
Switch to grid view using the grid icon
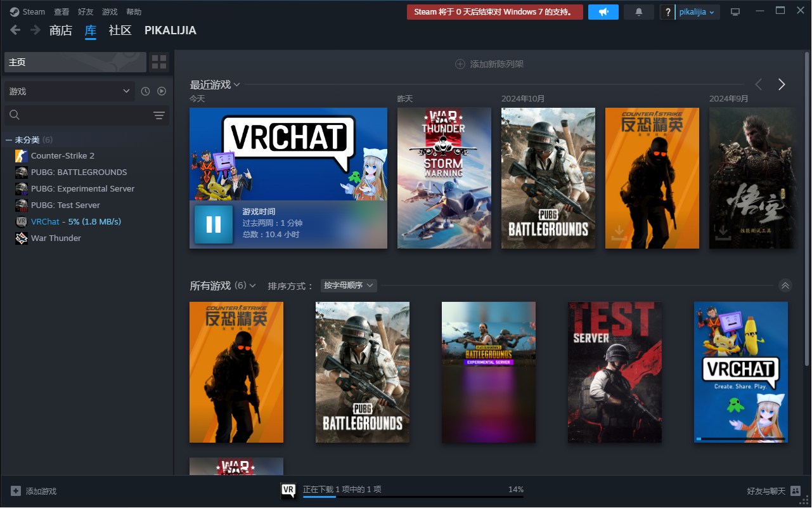[x=158, y=62]
